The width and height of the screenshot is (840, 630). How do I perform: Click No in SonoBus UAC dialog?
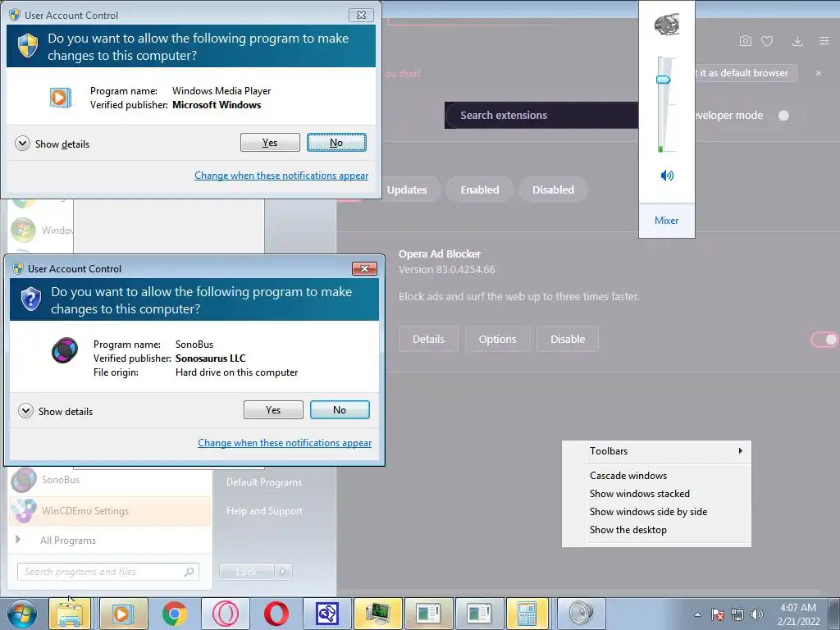[x=340, y=410]
